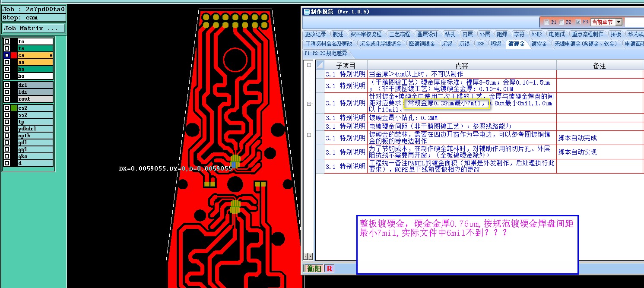The width and height of the screenshot is (644, 288).
Task: Click the left scroll arrow below the table
Action: pos(306,256)
